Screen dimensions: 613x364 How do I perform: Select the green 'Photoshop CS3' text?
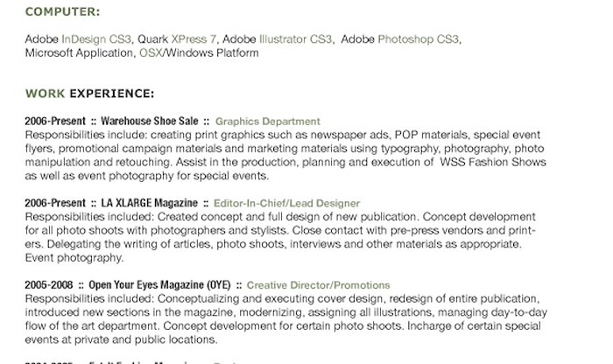point(418,39)
